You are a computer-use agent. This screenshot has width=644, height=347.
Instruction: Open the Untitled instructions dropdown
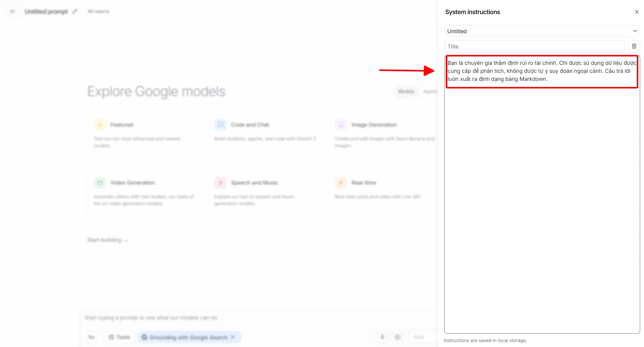pyautogui.click(x=542, y=31)
